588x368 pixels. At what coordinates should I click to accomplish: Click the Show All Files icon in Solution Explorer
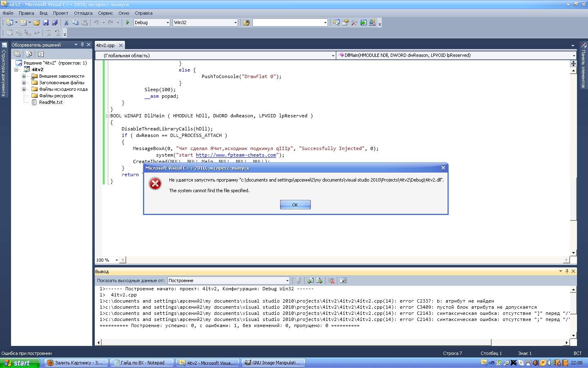coord(29,54)
